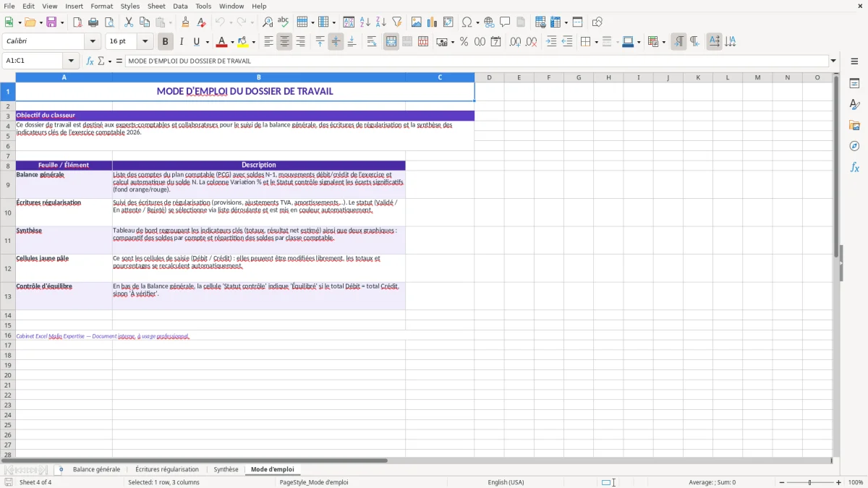Toggle Center Vertically alignment
Image resolution: width=868 pixels, height=488 pixels.
click(336, 42)
